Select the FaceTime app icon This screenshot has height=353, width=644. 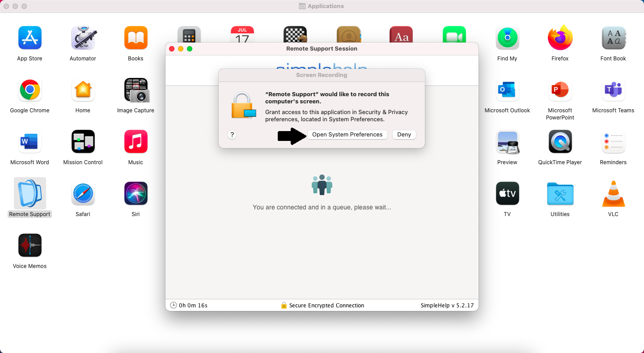tap(454, 34)
